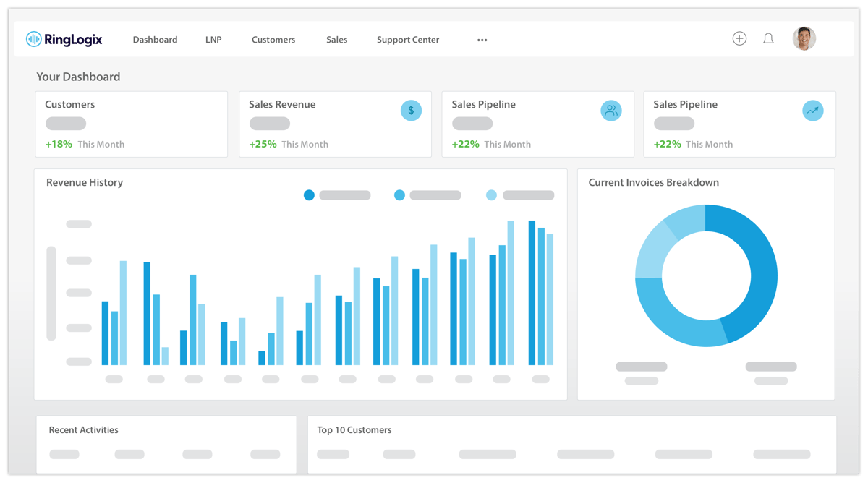Click the Sales Revenue dollar icon
This screenshot has height=483, width=868.
(411, 111)
